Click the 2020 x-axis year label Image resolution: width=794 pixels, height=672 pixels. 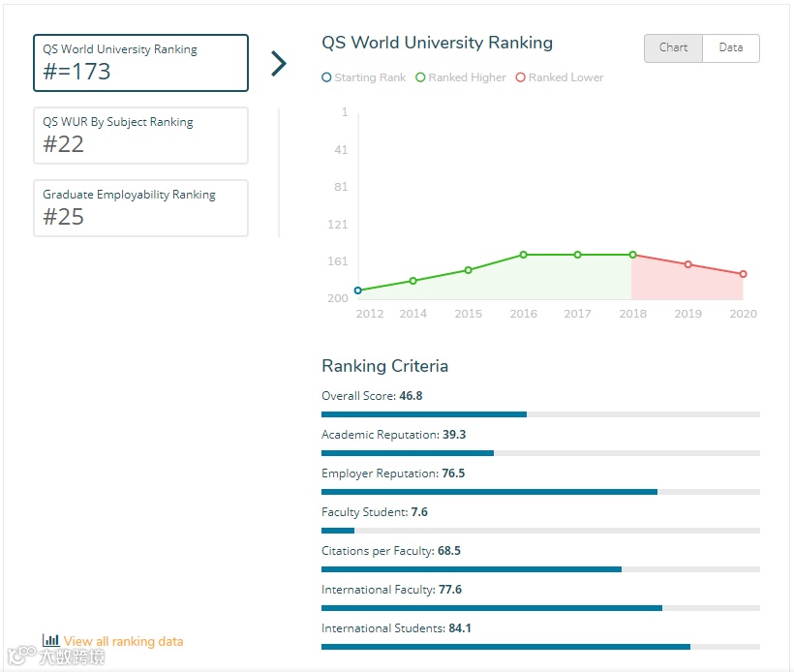coord(744,314)
